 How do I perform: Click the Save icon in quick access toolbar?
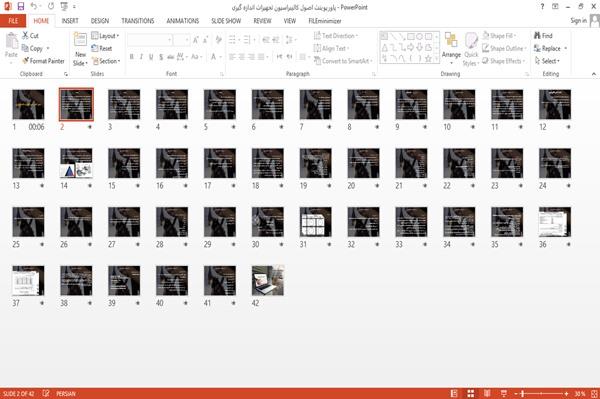pos(21,6)
